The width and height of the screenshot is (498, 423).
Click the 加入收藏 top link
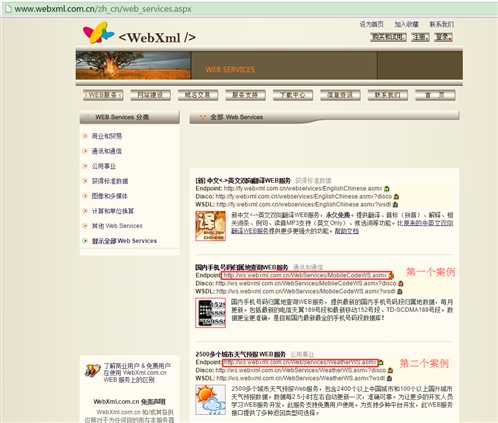point(406,24)
